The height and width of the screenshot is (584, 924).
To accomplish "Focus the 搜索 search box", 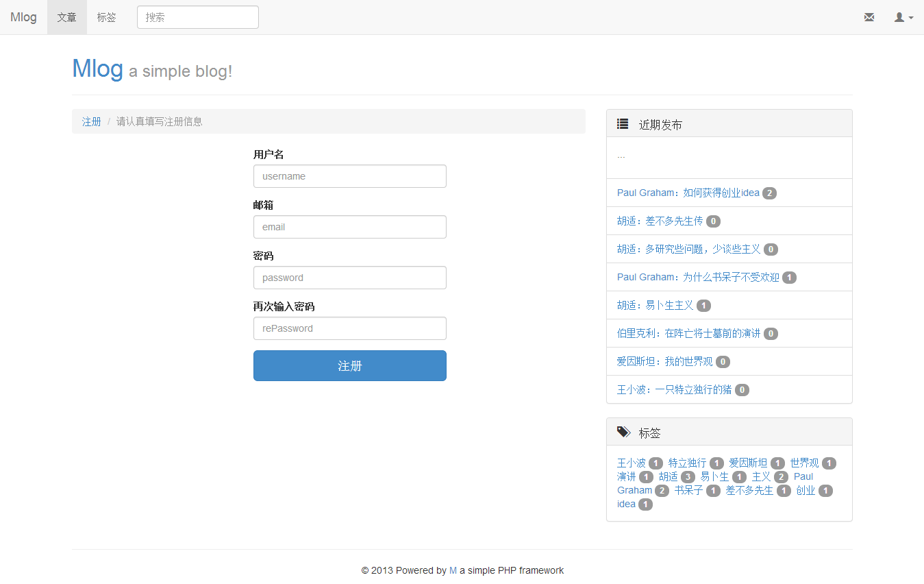I will click(x=197, y=17).
